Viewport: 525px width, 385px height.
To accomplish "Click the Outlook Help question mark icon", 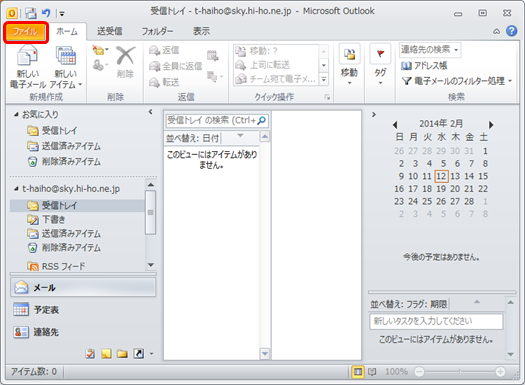I will (511, 31).
